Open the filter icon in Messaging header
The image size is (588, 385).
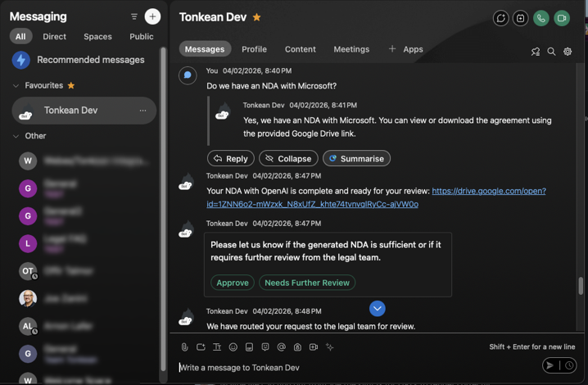tap(134, 16)
